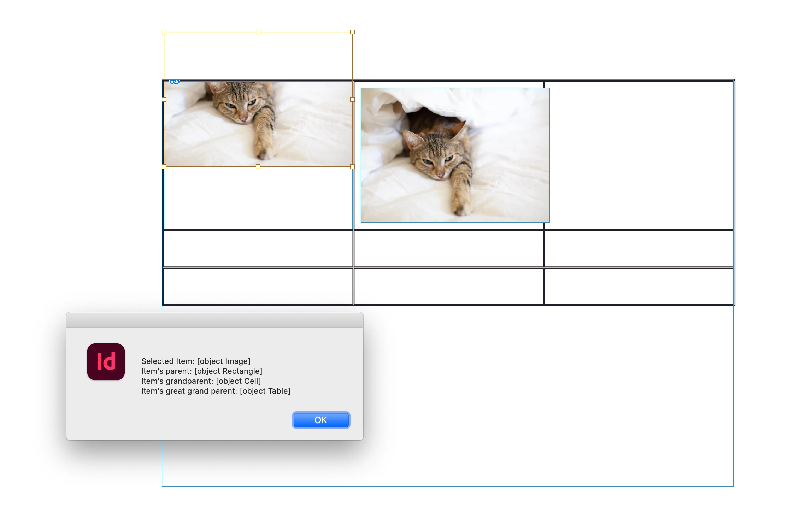The width and height of the screenshot is (812, 525).
Task: Click empty text frame area below the table
Action: coord(548,396)
